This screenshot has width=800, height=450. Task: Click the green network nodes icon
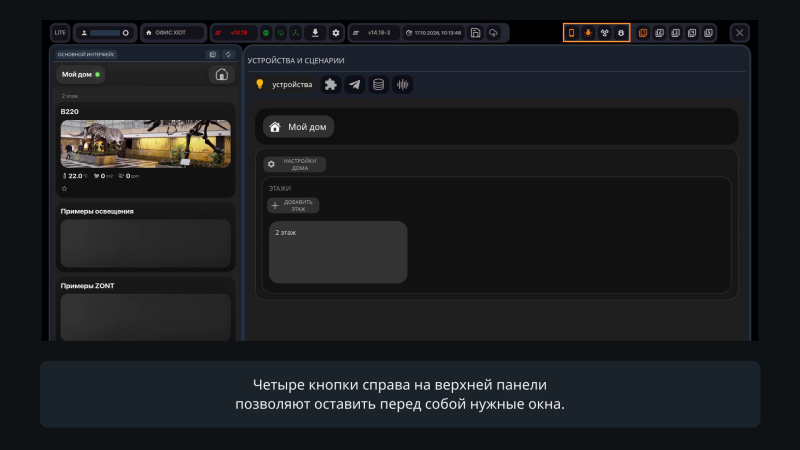pyautogui.click(x=295, y=33)
